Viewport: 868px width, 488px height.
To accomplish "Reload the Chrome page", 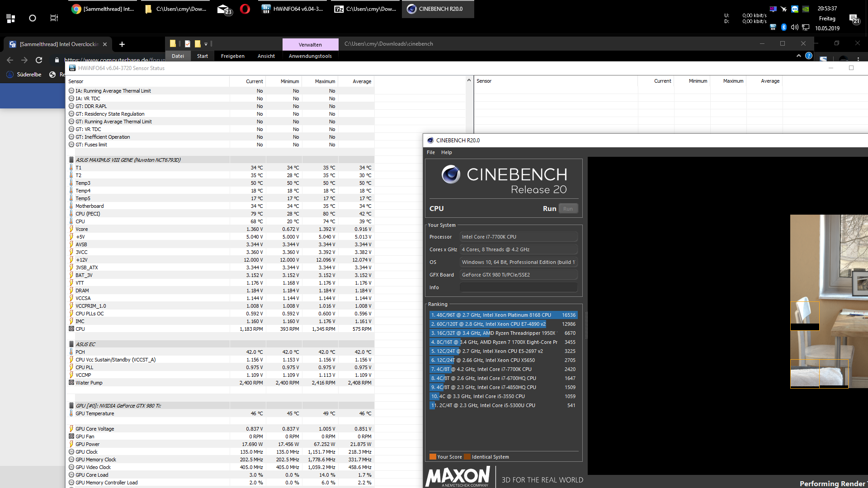I will (39, 60).
